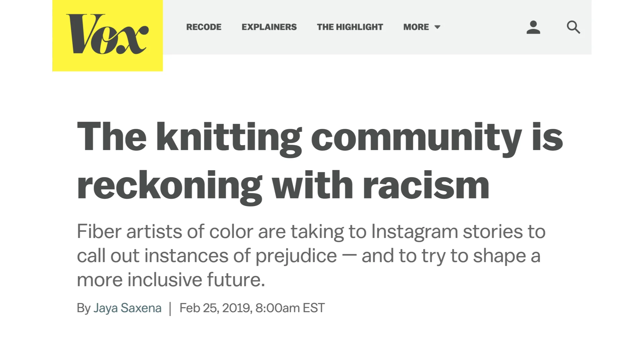Click the word 'reckoning' in the headline
Viewport: 644px width, 362px height.
click(x=169, y=186)
